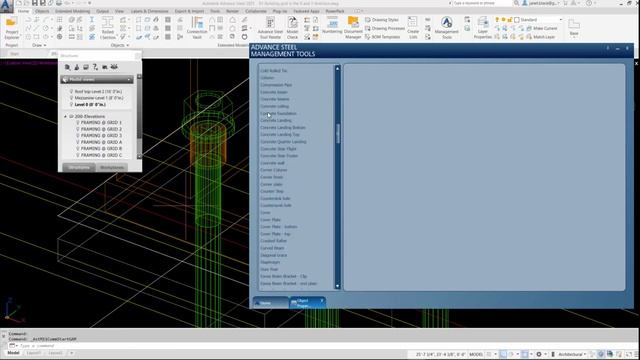Collapse the 200-Elevations tree node

tap(65, 116)
